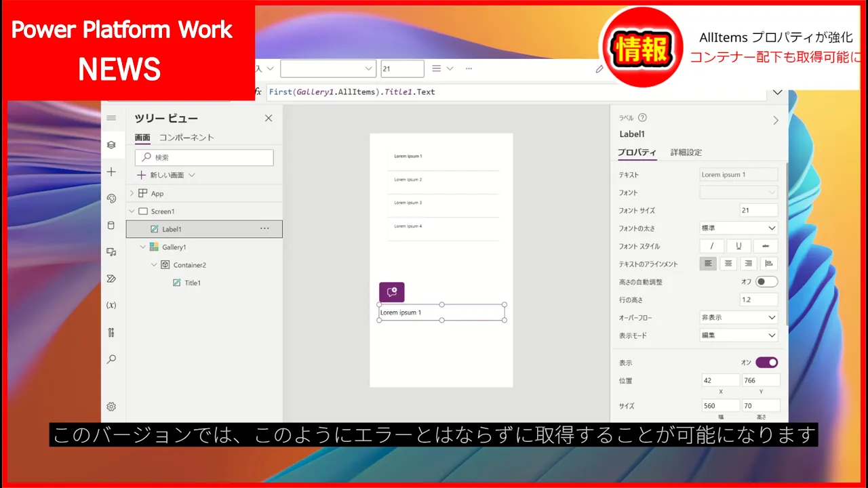The image size is (868, 488).
Task: Click the width 幅 size field
Action: pyautogui.click(x=720, y=405)
